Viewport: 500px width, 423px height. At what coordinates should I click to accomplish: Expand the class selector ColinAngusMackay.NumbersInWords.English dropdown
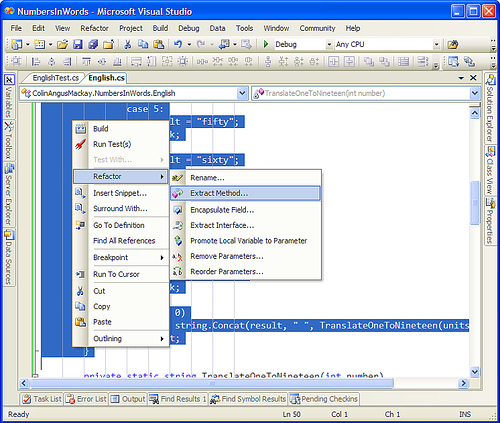tap(242, 93)
